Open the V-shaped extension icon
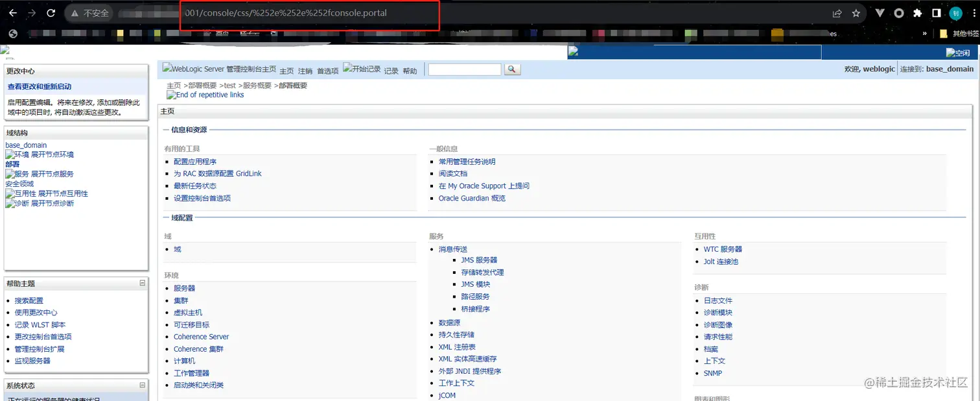Viewport: 980px width, 401px height. click(x=880, y=13)
